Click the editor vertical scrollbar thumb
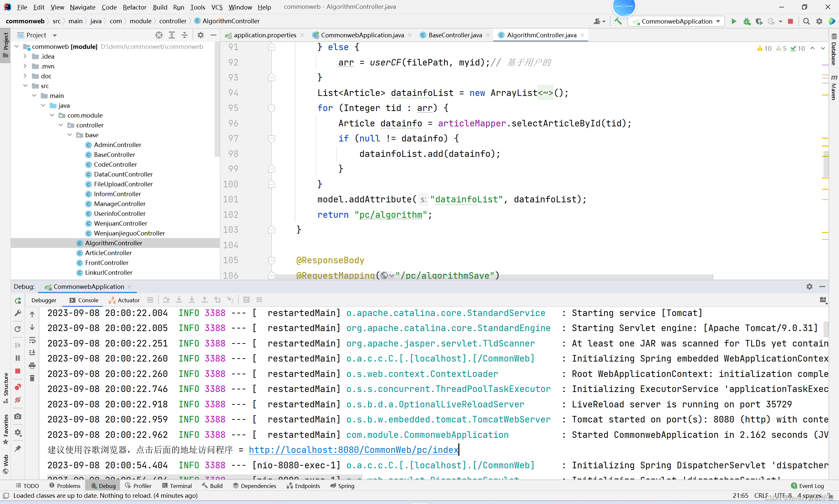The height and width of the screenshot is (504, 839). (826, 165)
